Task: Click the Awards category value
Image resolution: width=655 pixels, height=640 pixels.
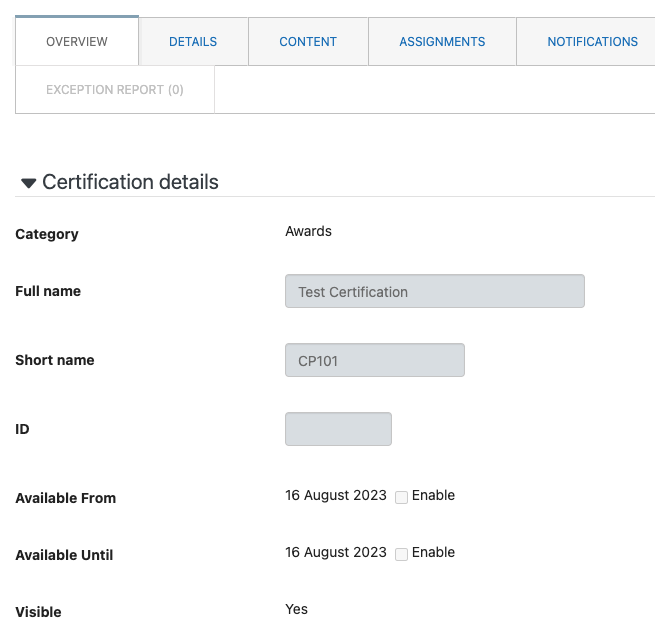Action: click(308, 231)
